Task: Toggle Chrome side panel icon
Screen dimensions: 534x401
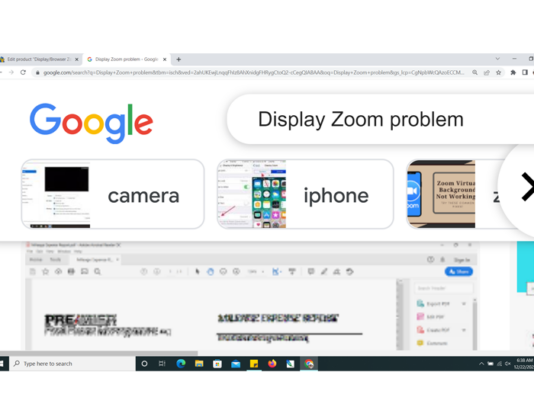Action: click(525, 73)
